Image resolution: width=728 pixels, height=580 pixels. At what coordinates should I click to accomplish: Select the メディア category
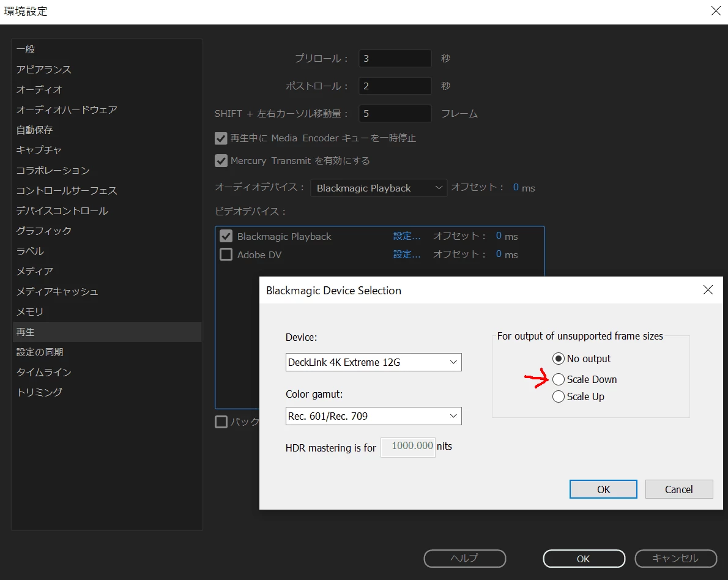(x=107, y=271)
